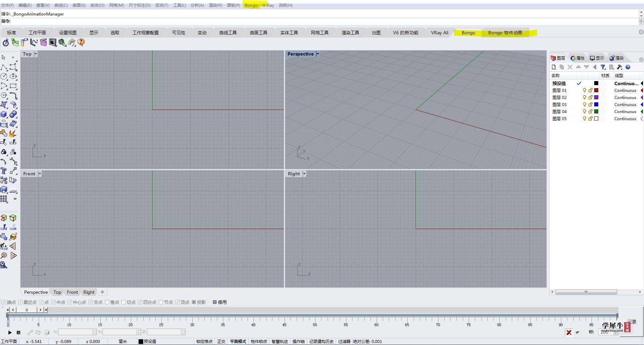The width and height of the screenshot is (644, 345).
Task: Switch to Bongo 物件动画 toolbar tab
Action: tap(505, 33)
